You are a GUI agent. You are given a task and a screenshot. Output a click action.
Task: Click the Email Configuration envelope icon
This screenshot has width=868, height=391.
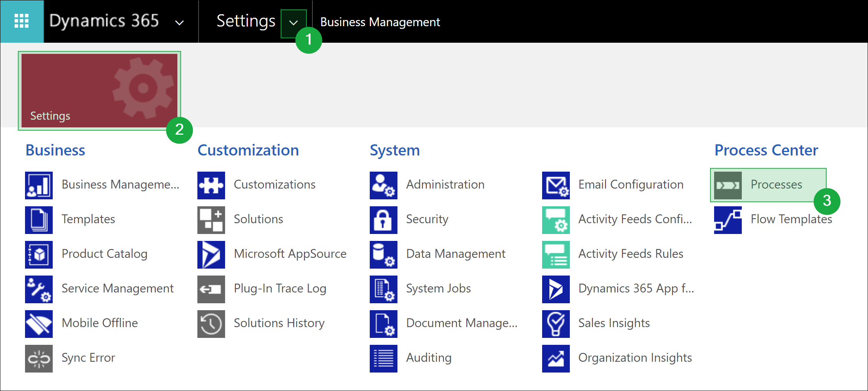point(556,185)
